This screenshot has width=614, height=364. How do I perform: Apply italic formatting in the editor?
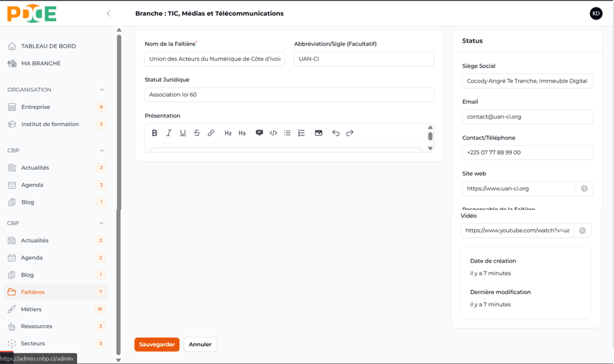point(168,133)
